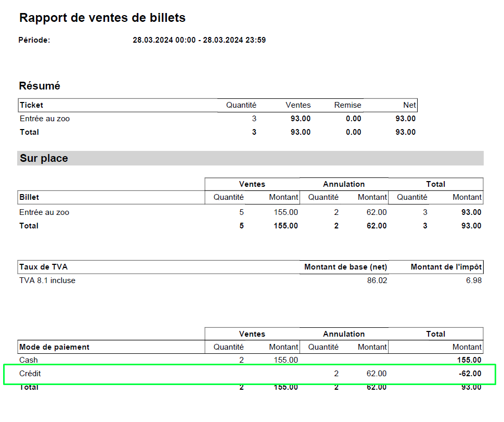Click 'Quantité' header in the Résumé table
The width and height of the screenshot is (504, 422).
(241, 105)
